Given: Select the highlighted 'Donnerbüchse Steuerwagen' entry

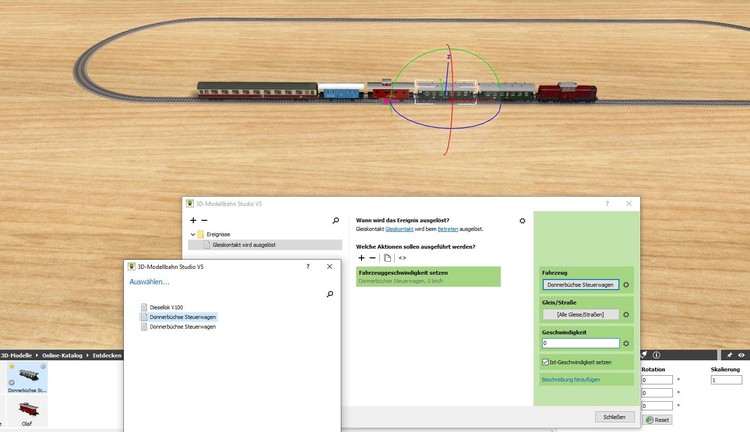Looking at the screenshot, I should click(182, 317).
